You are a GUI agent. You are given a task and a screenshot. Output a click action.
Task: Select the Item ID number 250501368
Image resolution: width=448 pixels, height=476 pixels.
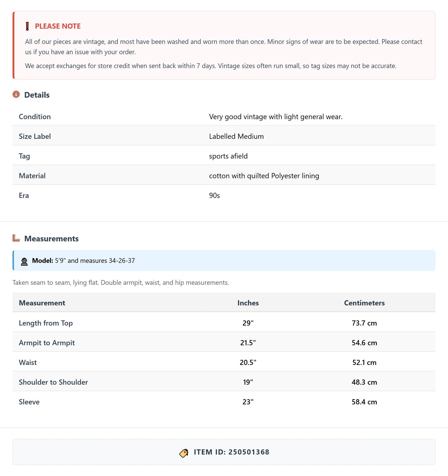coord(249,452)
